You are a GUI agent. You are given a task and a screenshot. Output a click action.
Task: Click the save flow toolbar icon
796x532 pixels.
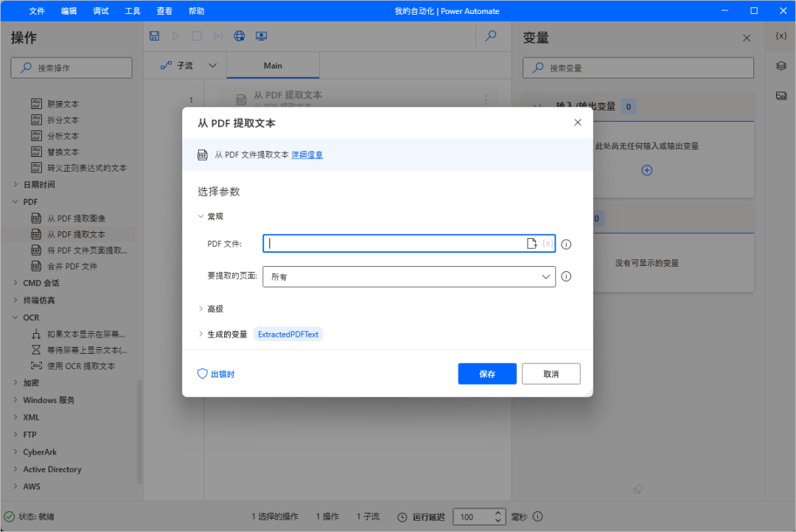(x=154, y=36)
